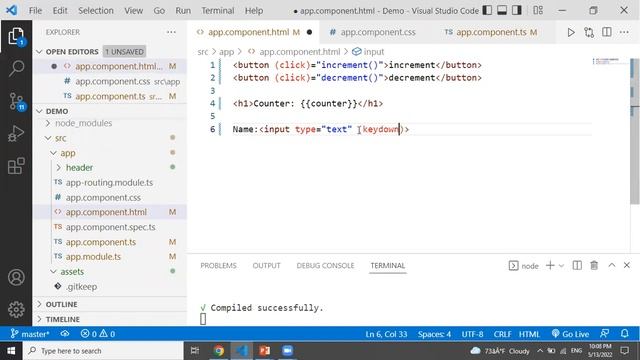Screen dimensions: 640x360
Task: Open the Extensions view
Action: (x=16, y=166)
